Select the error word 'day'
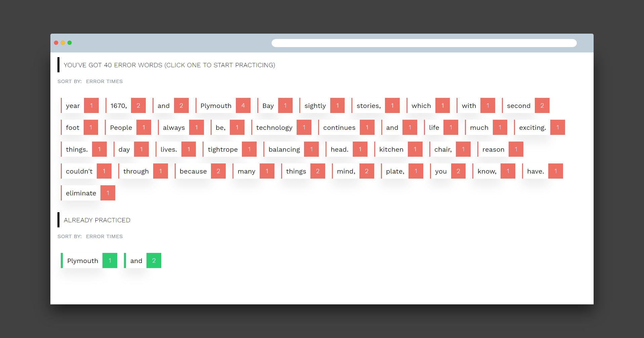 (131, 149)
